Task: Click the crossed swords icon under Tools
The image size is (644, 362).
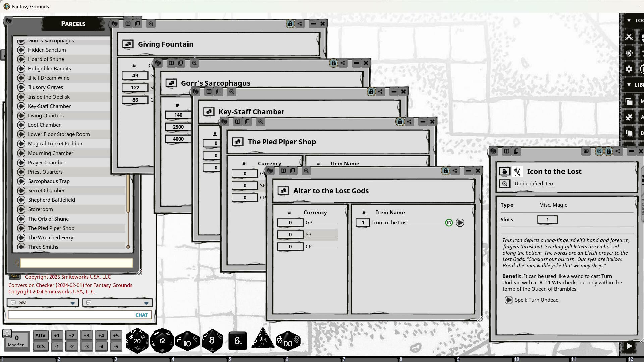Action: pyautogui.click(x=628, y=37)
